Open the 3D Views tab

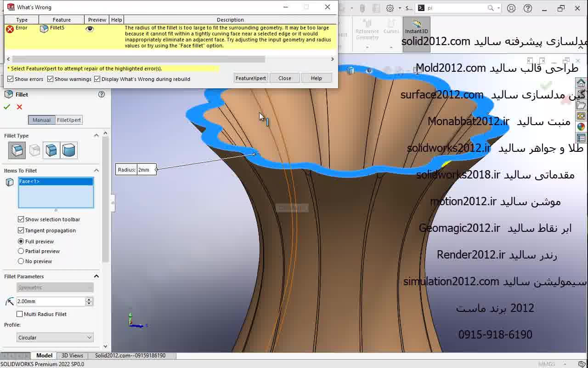(72, 356)
